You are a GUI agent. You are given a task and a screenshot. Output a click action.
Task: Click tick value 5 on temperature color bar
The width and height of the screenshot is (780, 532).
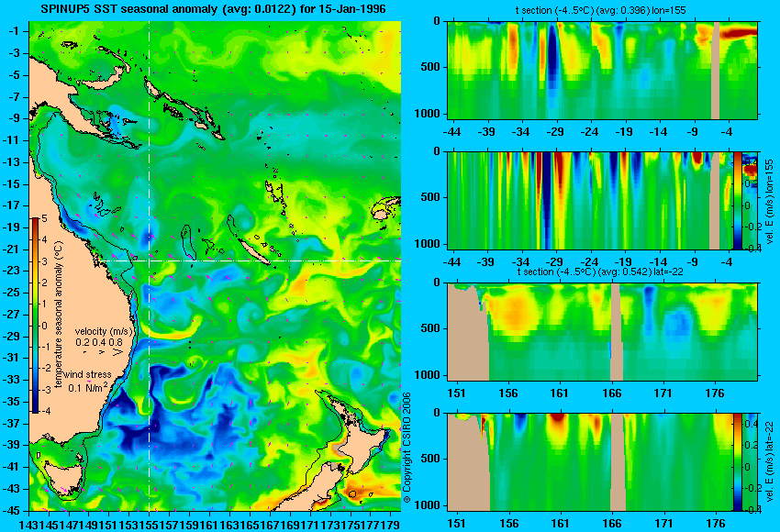44,218
